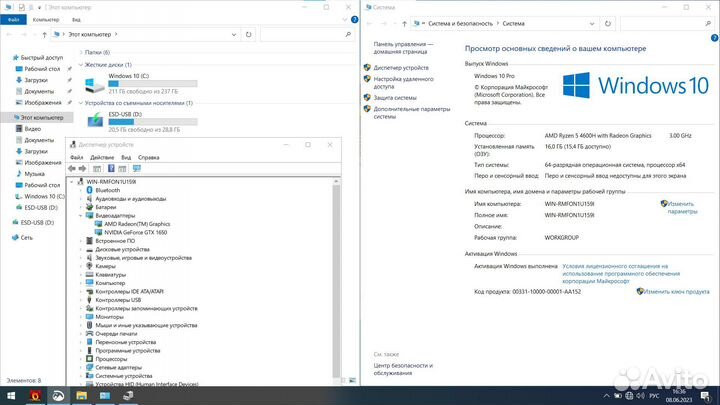Collapse the WIN-RMFON1U159I root node
The width and height of the screenshot is (720, 405).
pyautogui.click(x=72, y=182)
